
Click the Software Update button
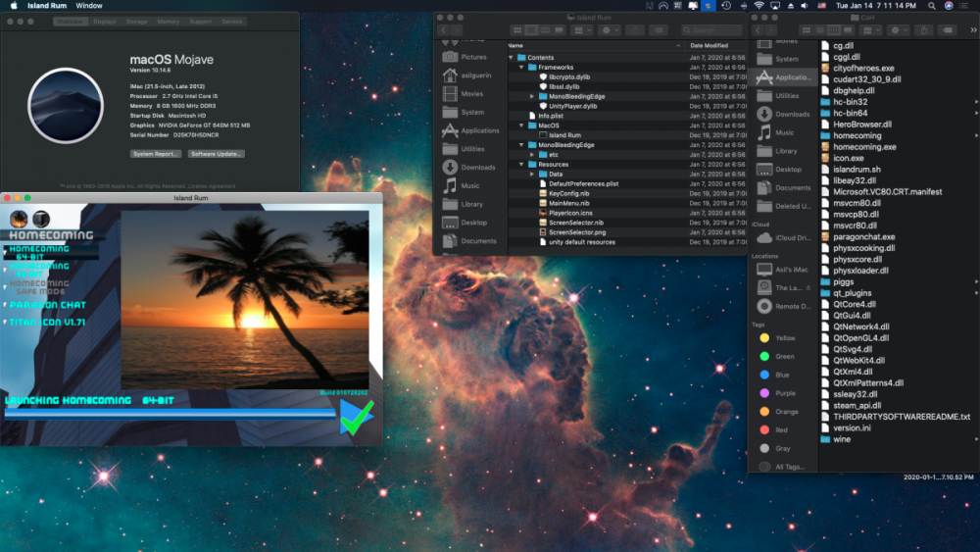217,154
